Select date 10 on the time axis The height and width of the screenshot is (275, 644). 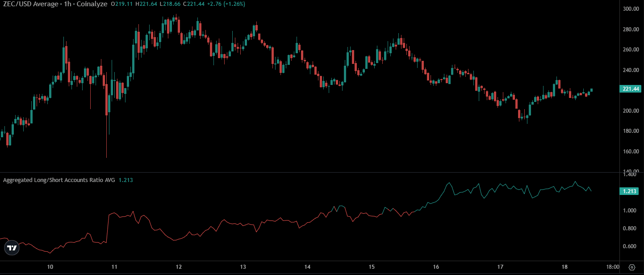coord(50,267)
